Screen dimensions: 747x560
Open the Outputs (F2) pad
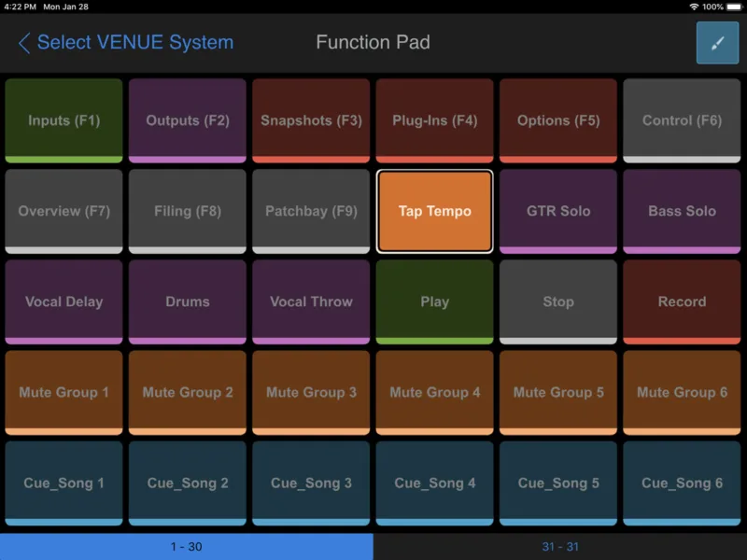click(x=188, y=120)
